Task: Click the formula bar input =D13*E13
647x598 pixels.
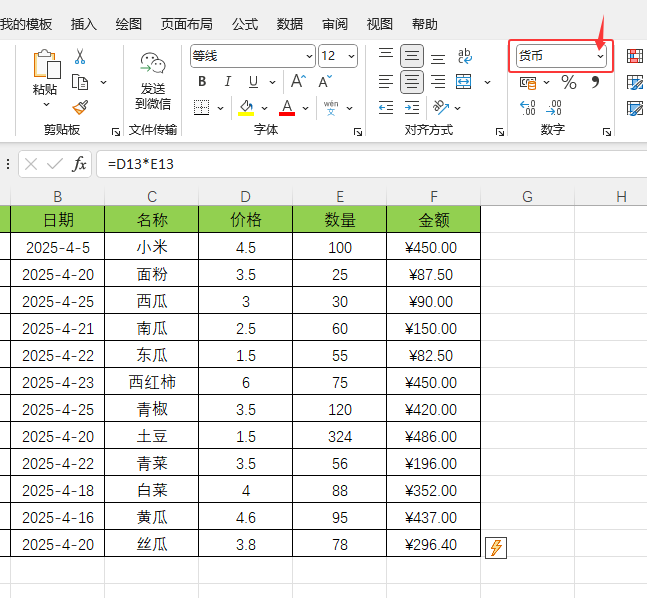Action: point(371,164)
